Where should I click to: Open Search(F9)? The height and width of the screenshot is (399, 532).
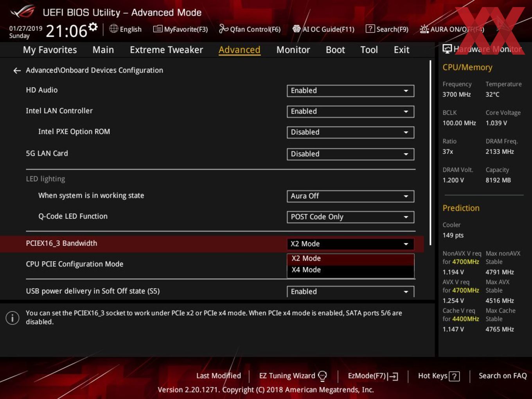[x=387, y=29]
